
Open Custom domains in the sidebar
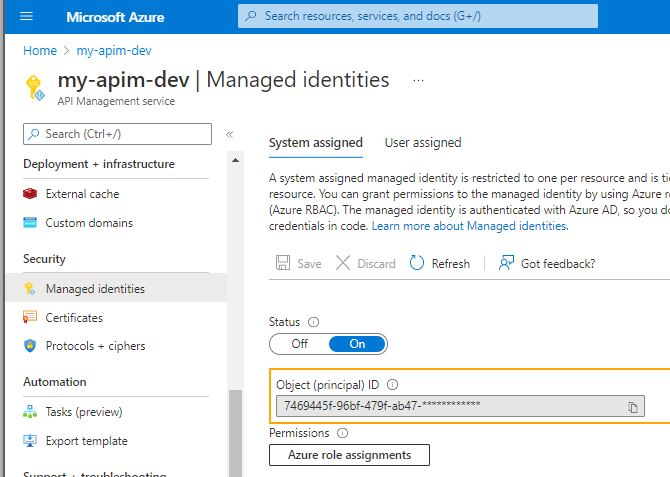116,223
